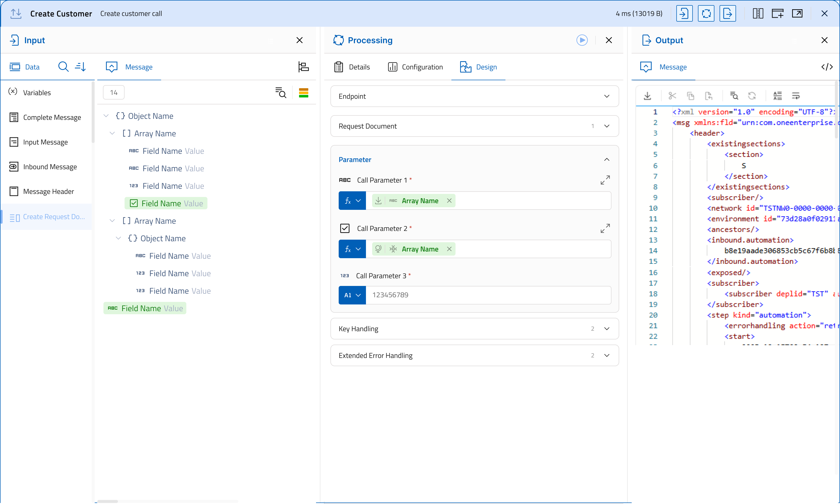The width and height of the screenshot is (840, 504).
Task: Toggle the XML code view icon in Output
Action: [827, 67]
